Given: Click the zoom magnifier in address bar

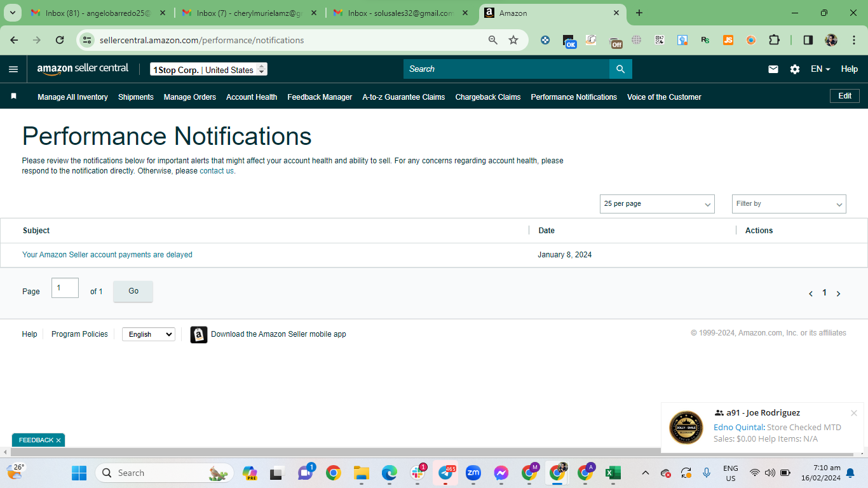Looking at the screenshot, I should point(493,40).
